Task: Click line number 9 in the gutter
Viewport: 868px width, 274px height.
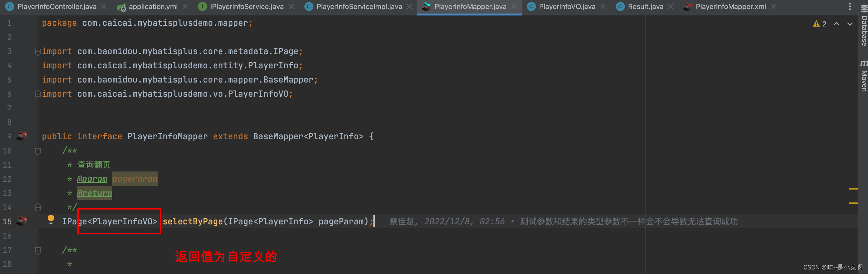Action: click(9, 136)
